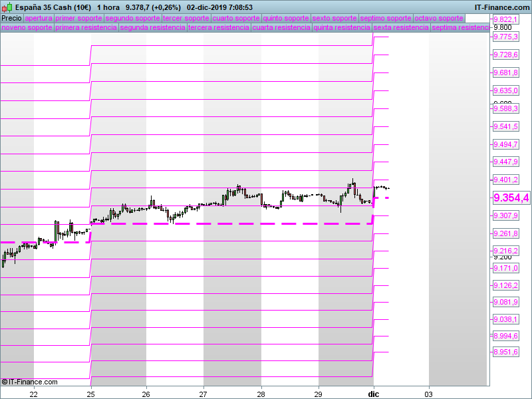Open the segundo soporte indicator label
The width and height of the screenshot is (532, 399).
[132, 18]
